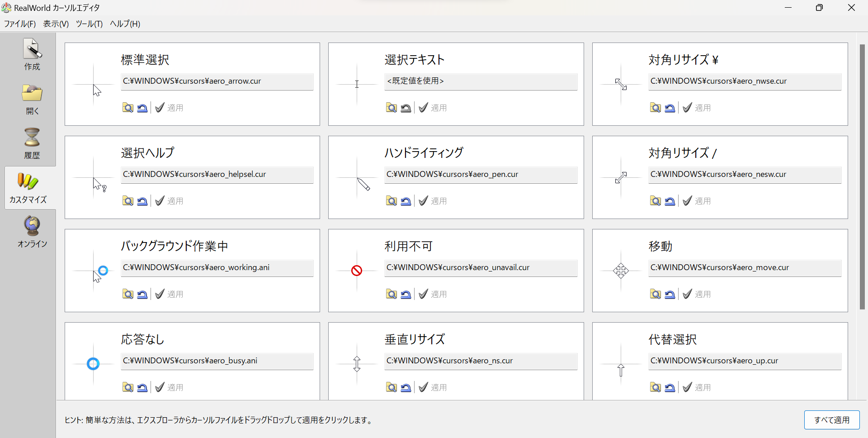Browse for file in 移動 card

point(656,294)
